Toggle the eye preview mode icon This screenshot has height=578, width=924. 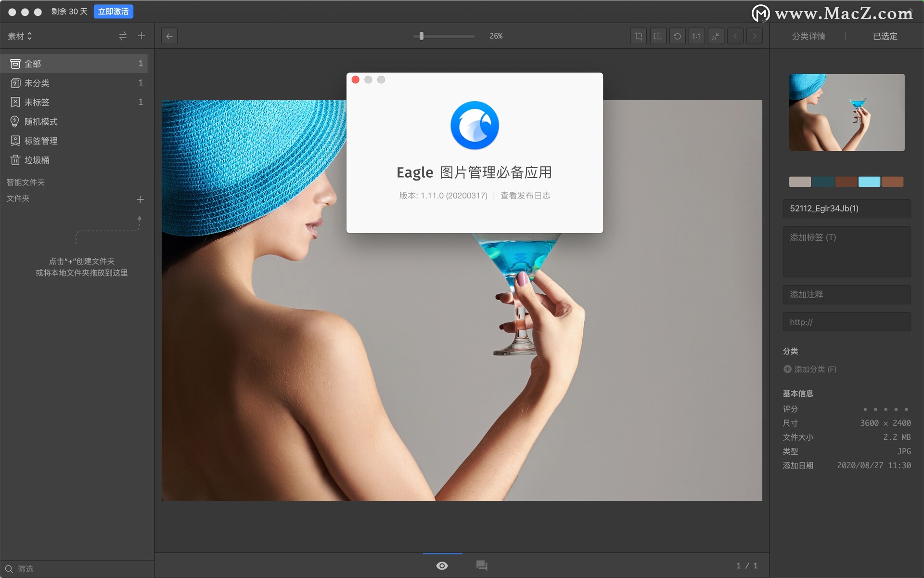(442, 565)
